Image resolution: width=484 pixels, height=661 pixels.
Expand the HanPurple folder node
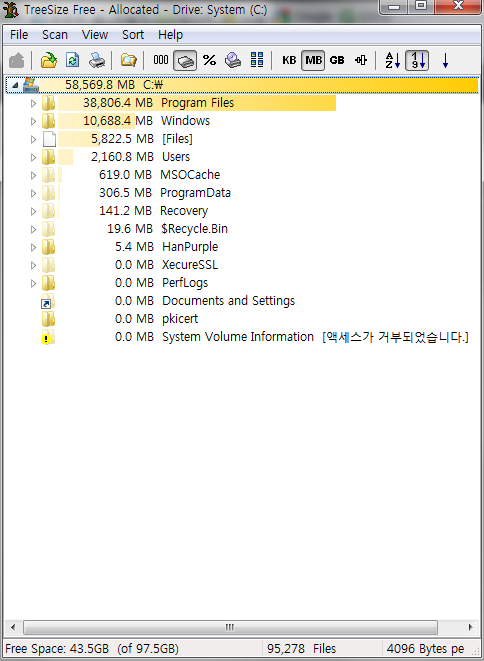point(33,247)
